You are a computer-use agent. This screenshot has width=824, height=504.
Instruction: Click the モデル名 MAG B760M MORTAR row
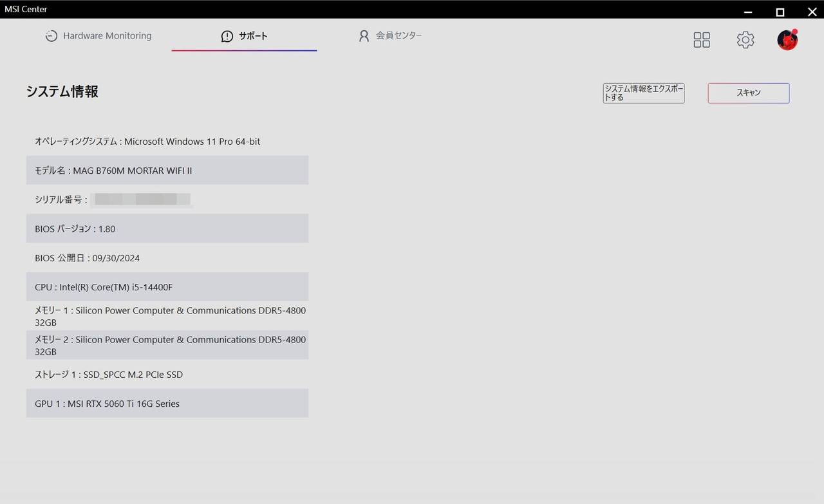[x=167, y=171]
